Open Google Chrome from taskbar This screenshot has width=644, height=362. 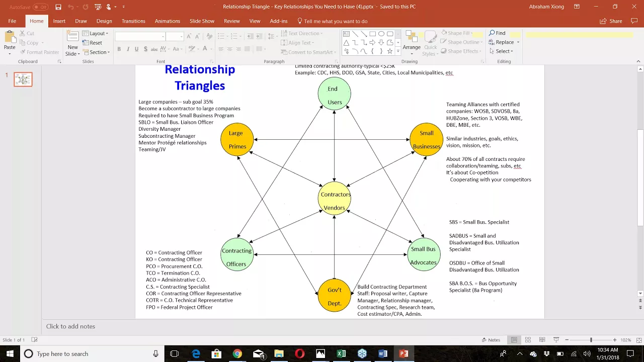tap(237, 354)
